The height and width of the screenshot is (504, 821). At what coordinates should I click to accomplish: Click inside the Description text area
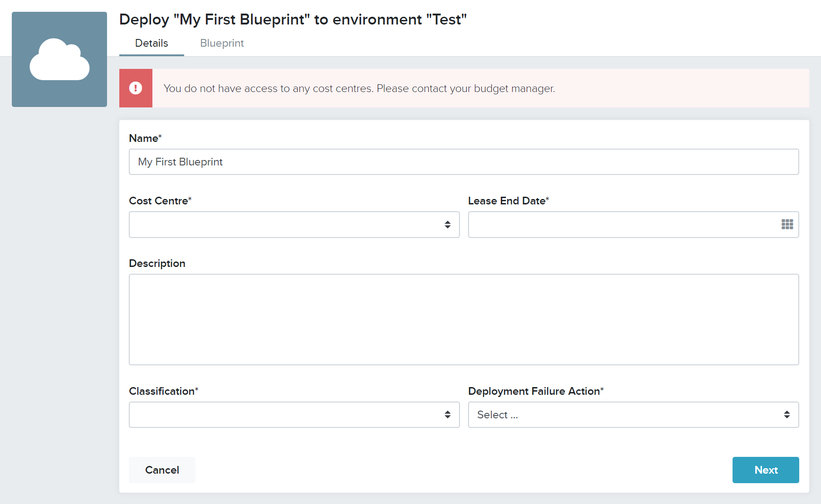(x=464, y=320)
